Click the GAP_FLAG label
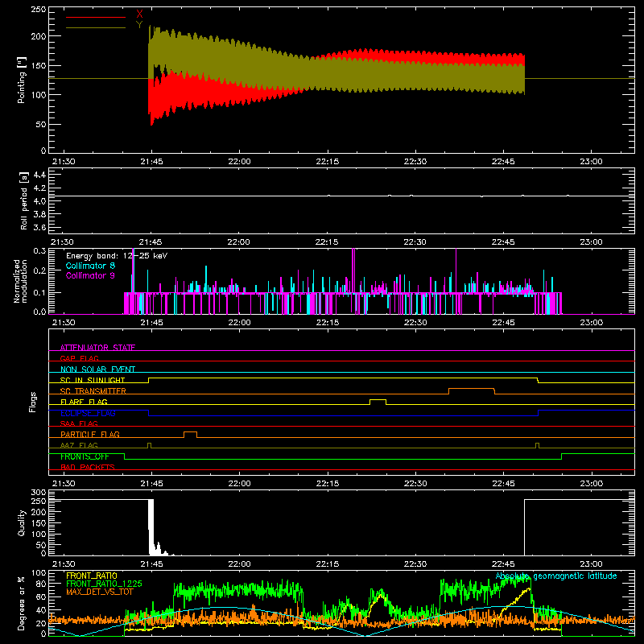 click(79, 358)
